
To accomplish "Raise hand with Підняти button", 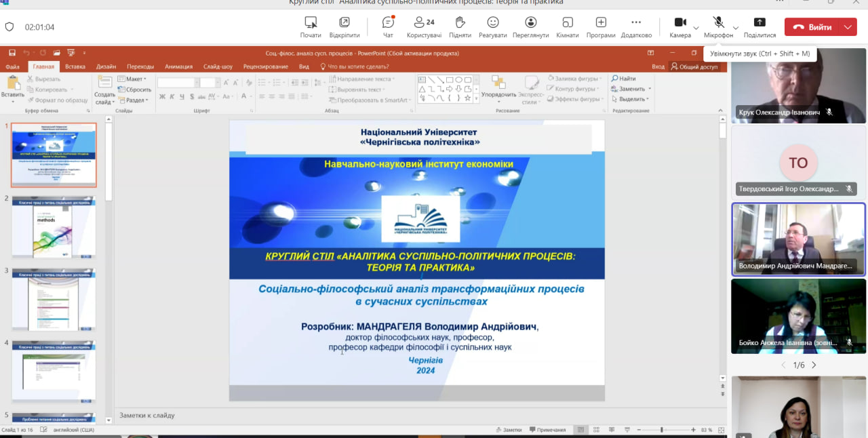I will tap(460, 27).
